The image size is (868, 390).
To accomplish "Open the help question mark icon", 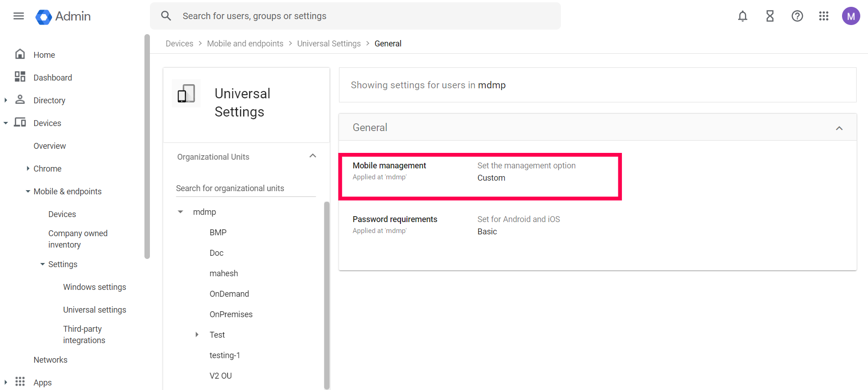I will (797, 16).
